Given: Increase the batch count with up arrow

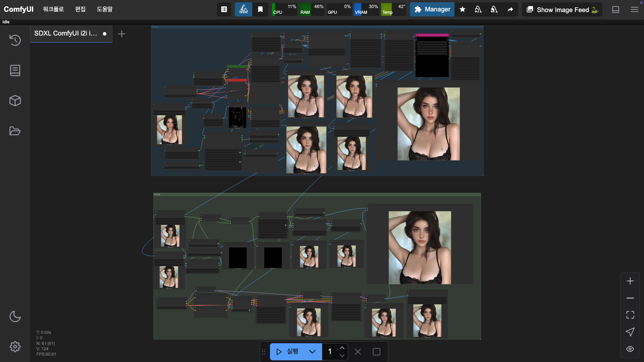Looking at the screenshot, I should coord(342,348).
